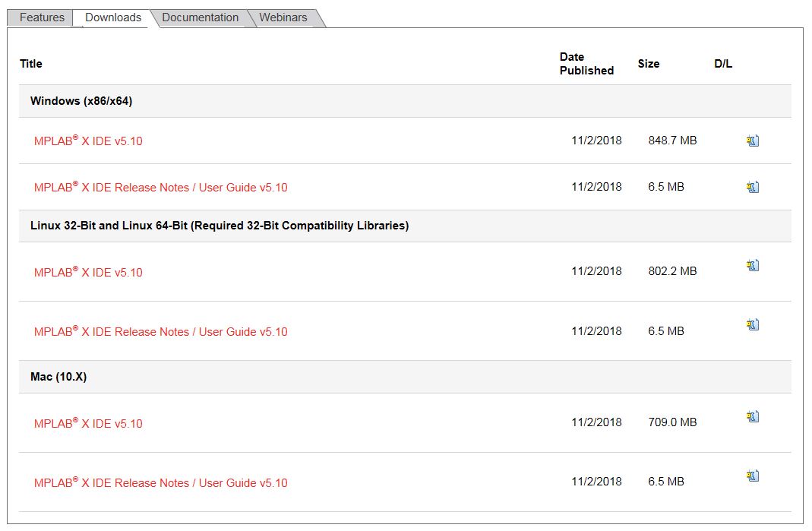
Task: Click 11/2/2018 date in Mac IDE v5.10 row
Action: [x=596, y=422]
